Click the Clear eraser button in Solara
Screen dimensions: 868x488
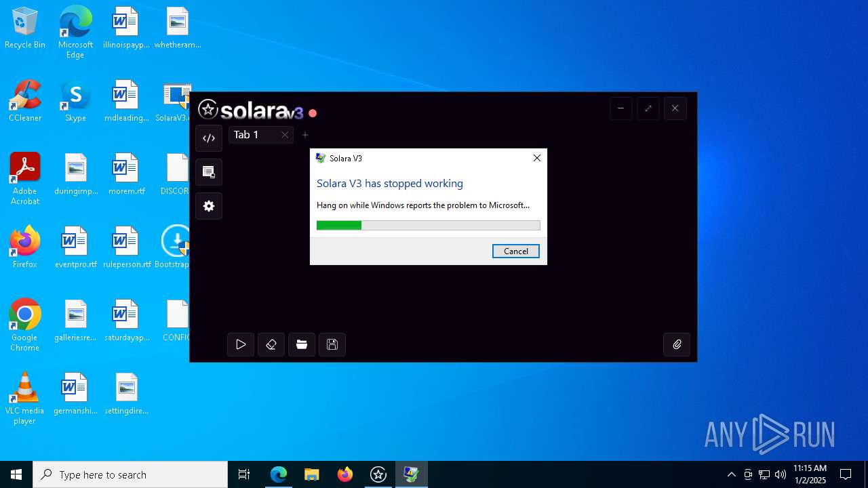[x=271, y=345]
